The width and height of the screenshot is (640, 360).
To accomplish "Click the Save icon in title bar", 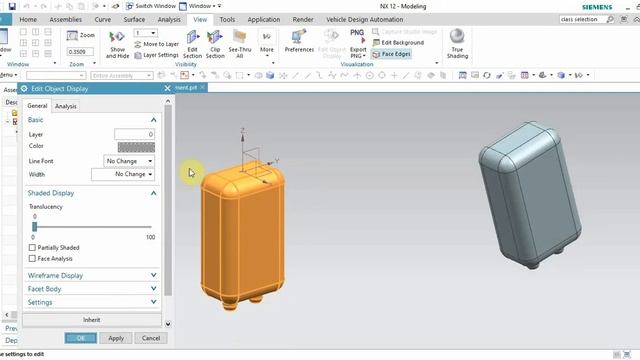I will pyautogui.click(x=12, y=6).
